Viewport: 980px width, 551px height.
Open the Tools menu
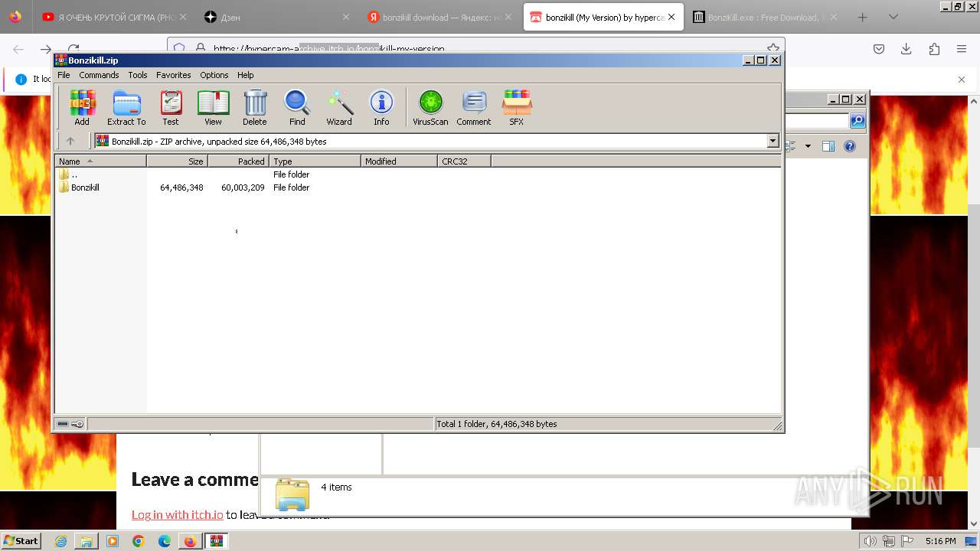coord(138,75)
